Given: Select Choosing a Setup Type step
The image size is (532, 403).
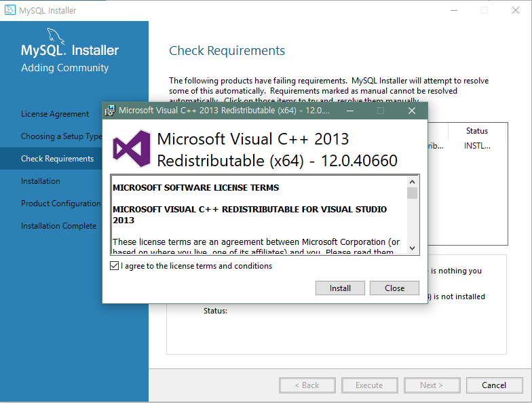Looking at the screenshot, I should [61, 136].
